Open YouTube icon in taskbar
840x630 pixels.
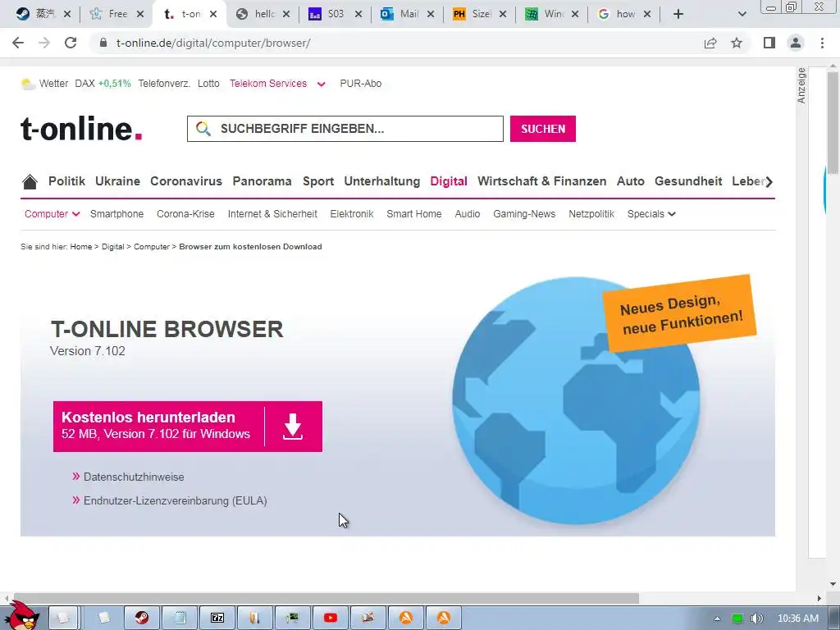pos(331,619)
